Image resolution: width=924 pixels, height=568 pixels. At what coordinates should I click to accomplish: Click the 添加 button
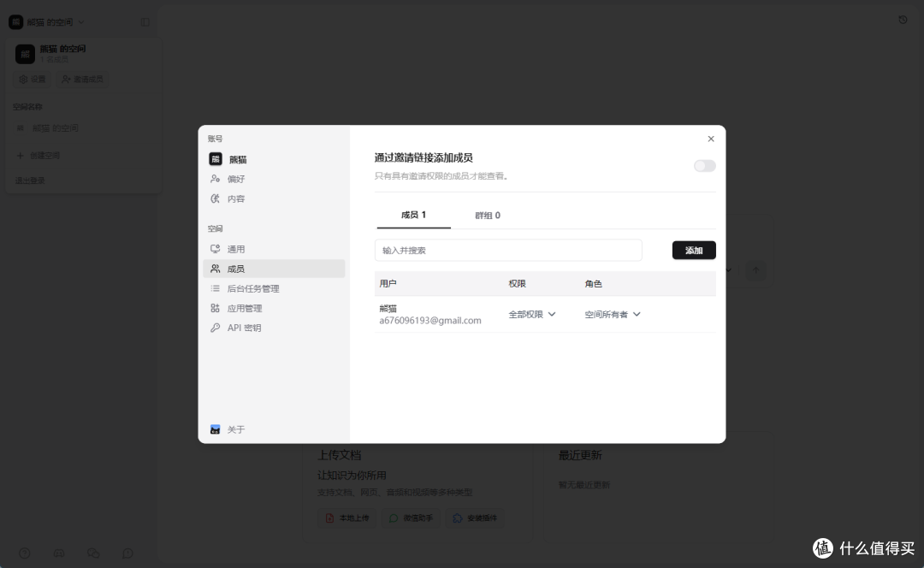point(694,251)
